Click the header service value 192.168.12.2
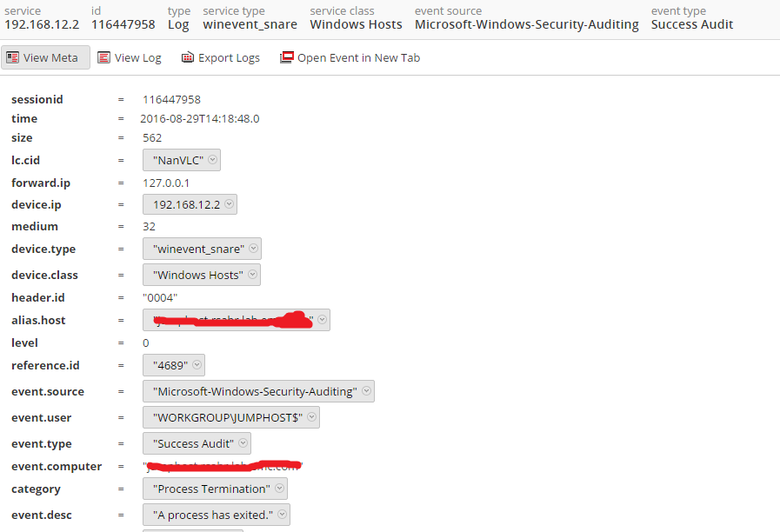The image size is (780, 532). tap(42, 24)
